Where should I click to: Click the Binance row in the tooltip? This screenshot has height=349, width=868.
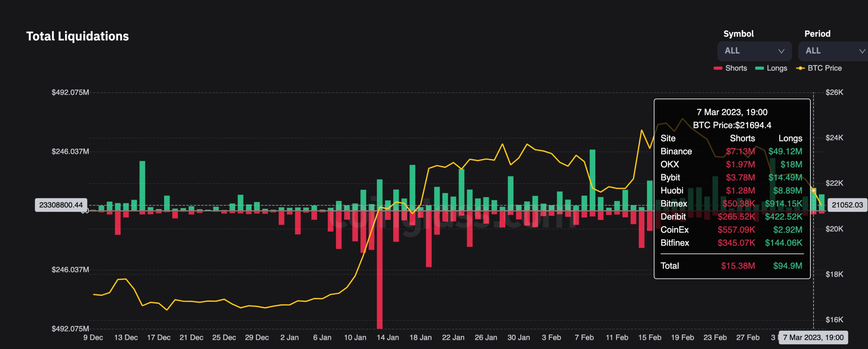tap(731, 151)
